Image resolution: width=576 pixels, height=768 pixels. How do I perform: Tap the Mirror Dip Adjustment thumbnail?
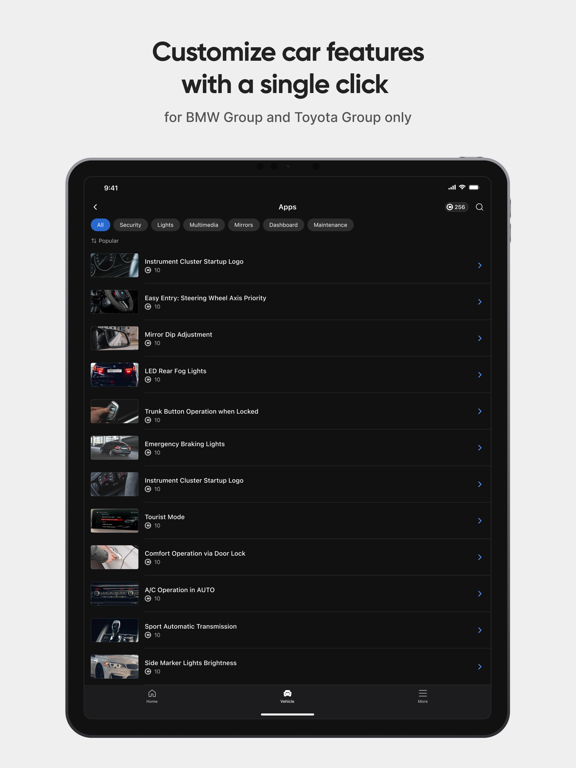[x=115, y=338]
